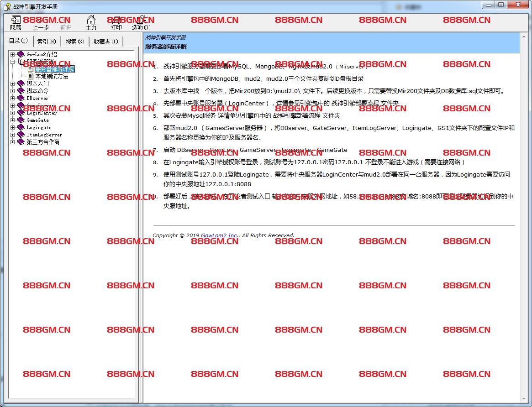Image resolution: width=532 pixels, height=407 pixels.
Task: Click the book icon beside 第三方合作商
Action: pos(21,142)
